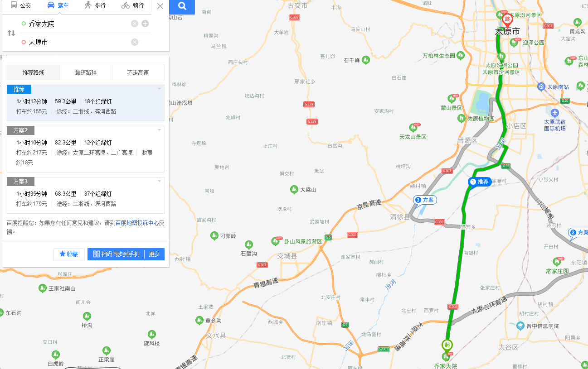The image size is (588, 369).
Task: Expand 方案2 route details arrow
Action: (x=159, y=130)
